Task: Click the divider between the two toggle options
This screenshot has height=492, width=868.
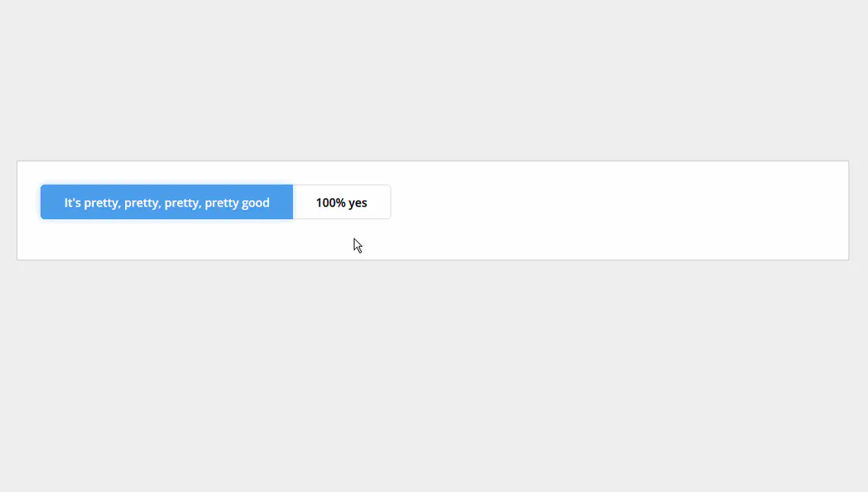Action: (x=293, y=202)
